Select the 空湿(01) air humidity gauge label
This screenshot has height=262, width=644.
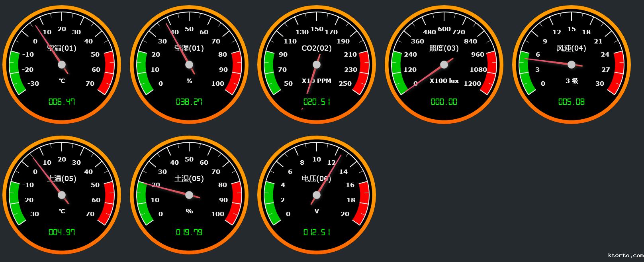tap(189, 48)
